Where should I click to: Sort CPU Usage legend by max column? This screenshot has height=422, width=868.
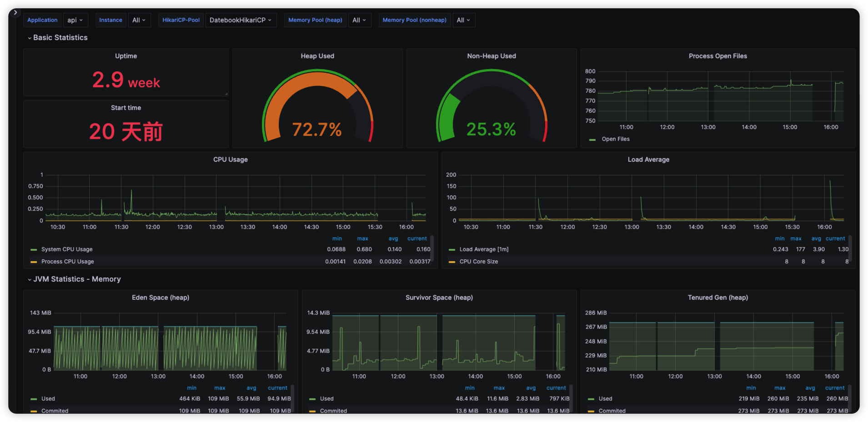(x=362, y=238)
